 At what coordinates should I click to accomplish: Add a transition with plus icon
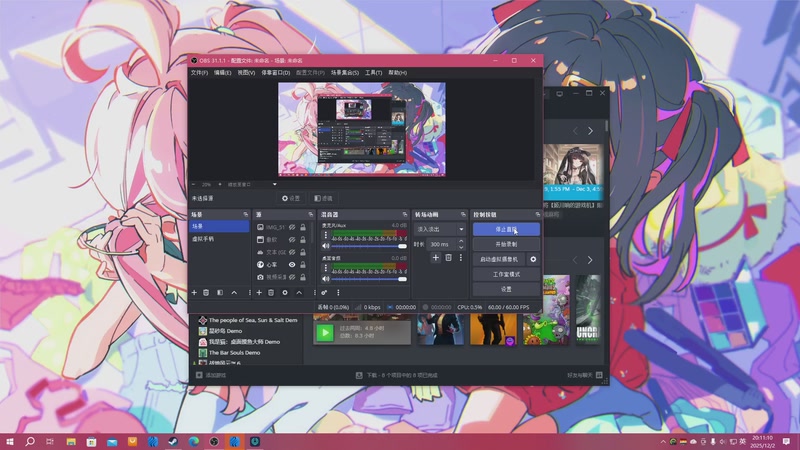coord(436,258)
